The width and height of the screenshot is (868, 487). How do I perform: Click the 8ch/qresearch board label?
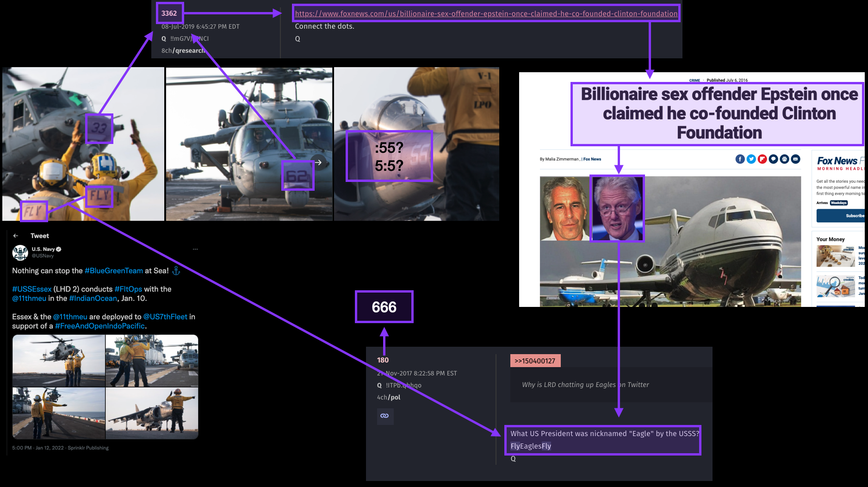point(183,50)
